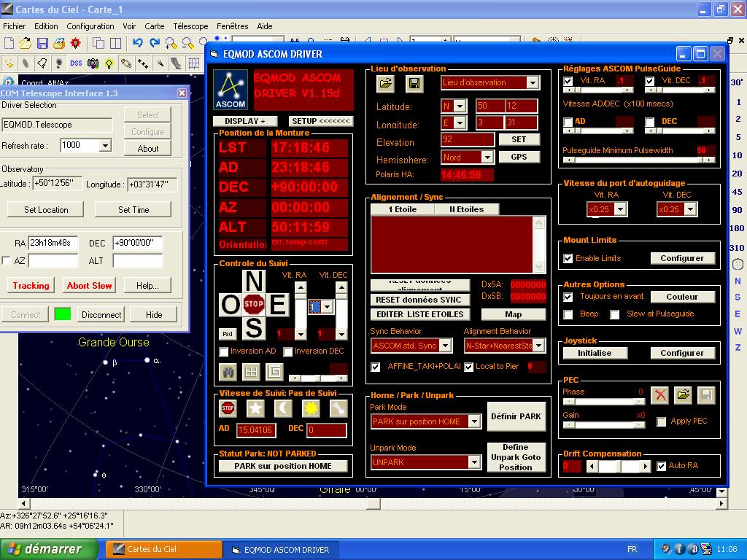The height and width of the screenshot is (560, 747).
Task: Click the grid icon in Cartes du Ciel toolbar
Action: (193, 63)
